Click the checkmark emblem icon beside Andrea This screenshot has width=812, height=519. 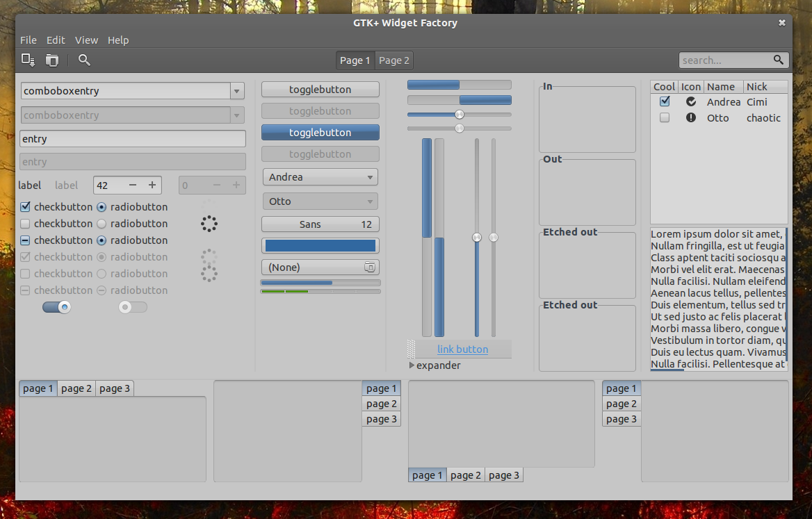pyautogui.click(x=691, y=101)
